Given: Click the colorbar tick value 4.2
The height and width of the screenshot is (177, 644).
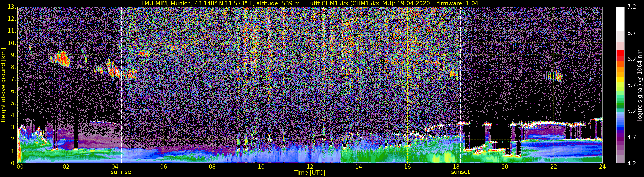Looking at the screenshot, I should click(632, 163).
